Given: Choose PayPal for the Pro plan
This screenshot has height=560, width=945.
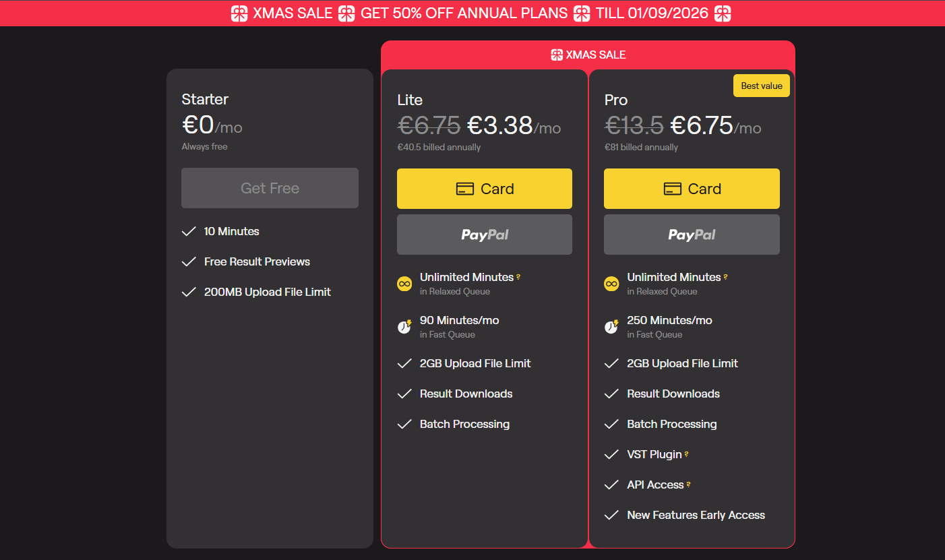Looking at the screenshot, I should [x=692, y=235].
